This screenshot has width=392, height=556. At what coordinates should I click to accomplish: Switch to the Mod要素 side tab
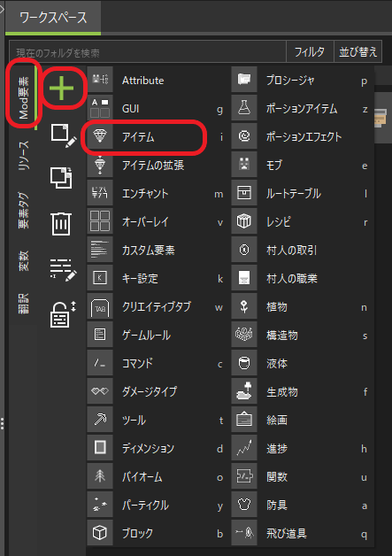tap(24, 98)
